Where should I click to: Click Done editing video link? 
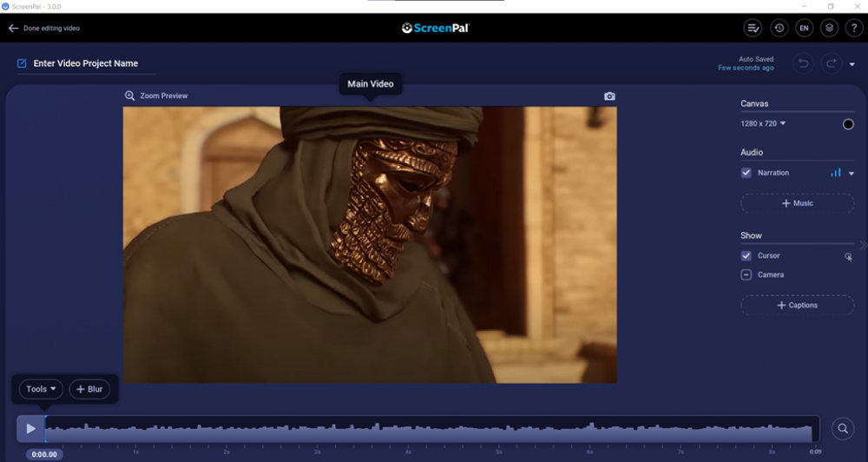click(51, 29)
